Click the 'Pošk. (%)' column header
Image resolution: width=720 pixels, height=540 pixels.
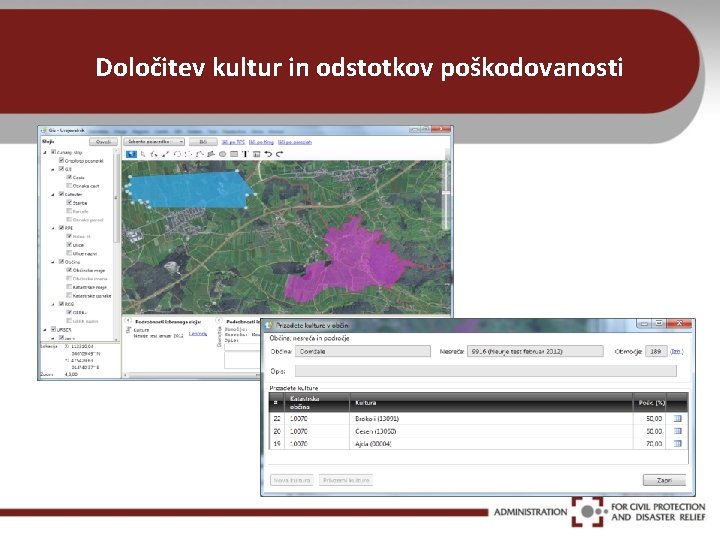(x=650, y=403)
